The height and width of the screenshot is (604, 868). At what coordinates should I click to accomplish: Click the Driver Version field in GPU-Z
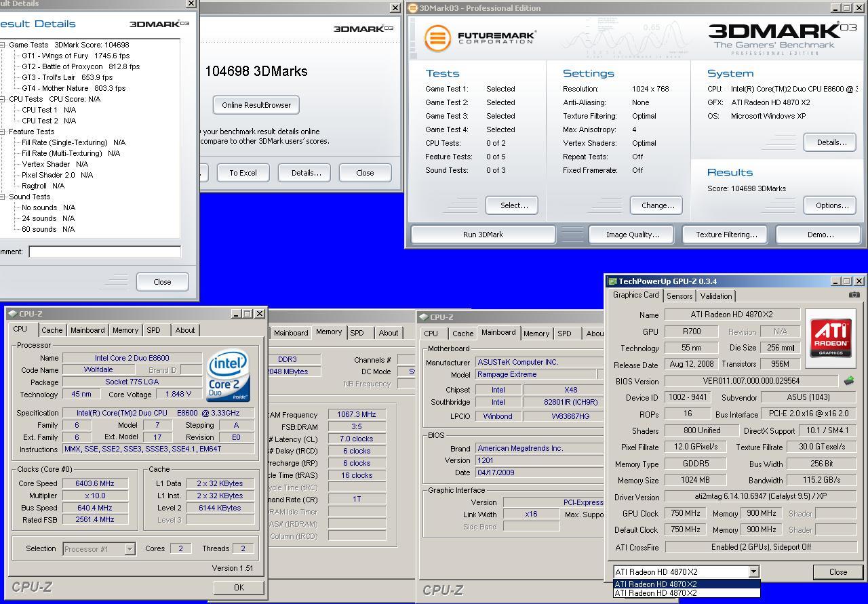pyautogui.click(x=761, y=497)
